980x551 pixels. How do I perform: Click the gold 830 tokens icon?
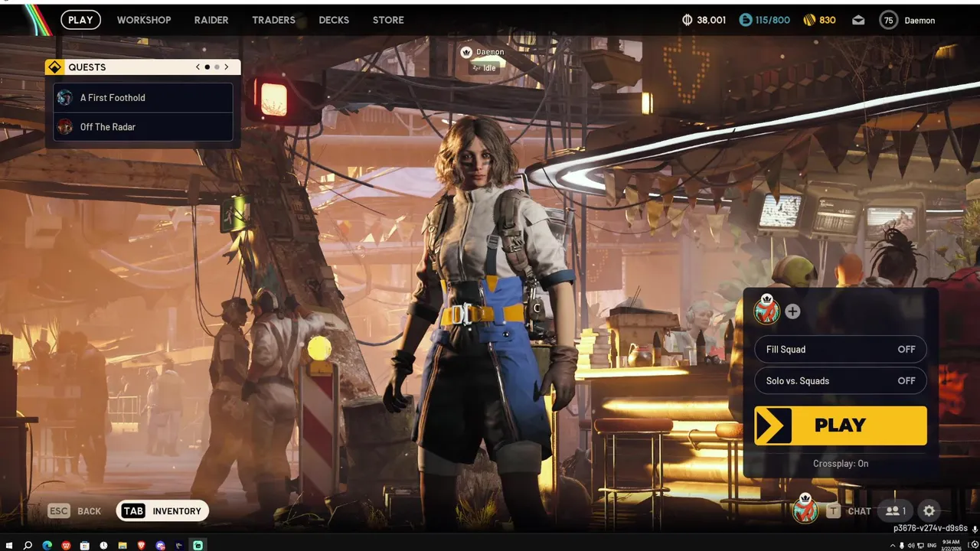809,20
